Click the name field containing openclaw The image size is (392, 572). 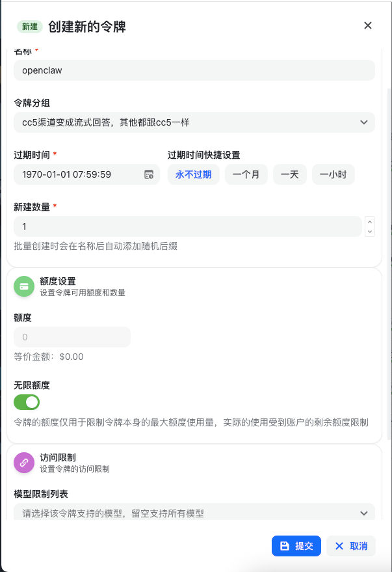point(194,70)
